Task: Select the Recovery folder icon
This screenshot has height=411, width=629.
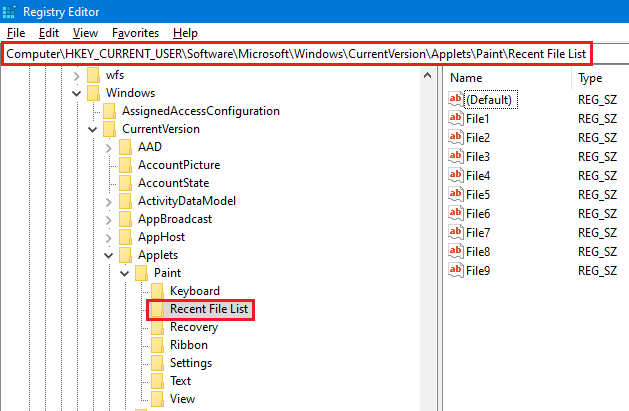Action: click(158, 327)
